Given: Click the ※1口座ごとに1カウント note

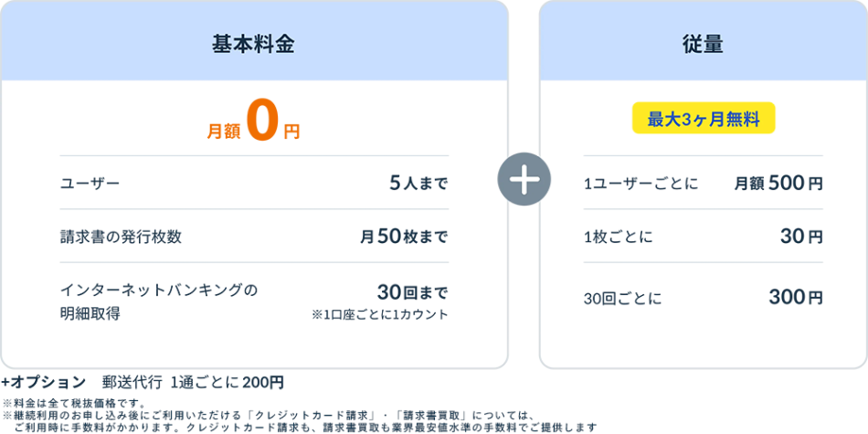Looking at the screenshot, I should tap(379, 315).
